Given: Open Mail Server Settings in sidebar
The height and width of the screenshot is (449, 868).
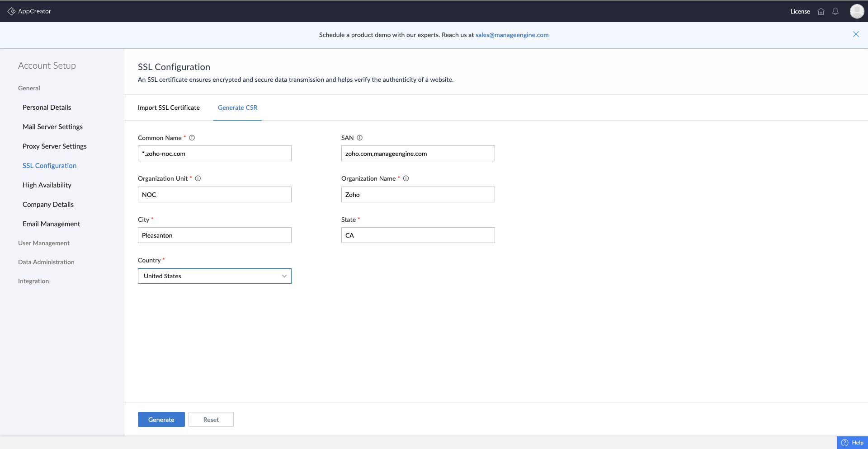Looking at the screenshot, I should coord(52,127).
